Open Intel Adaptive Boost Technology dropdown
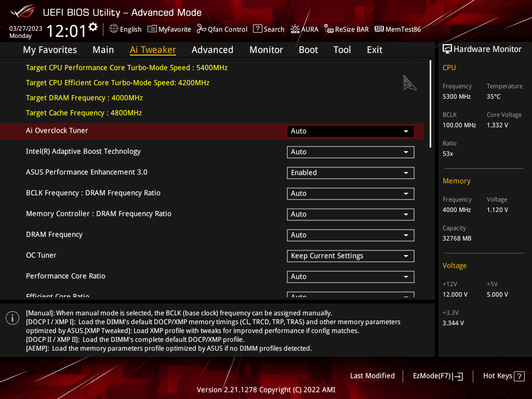This screenshot has width=532, height=399. 351,152
